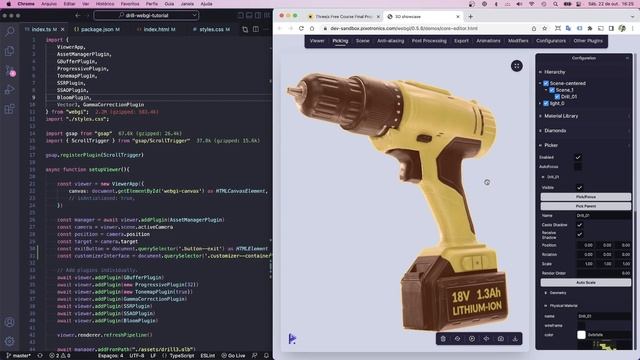
Task: Click the share page icon in address bar
Action: 534,29
